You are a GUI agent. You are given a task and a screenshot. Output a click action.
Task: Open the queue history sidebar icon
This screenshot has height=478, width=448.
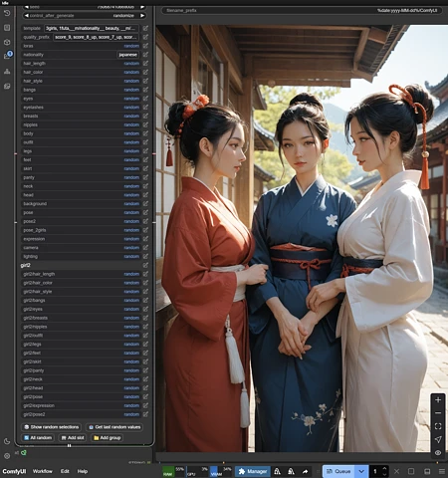tap(7, 13)
